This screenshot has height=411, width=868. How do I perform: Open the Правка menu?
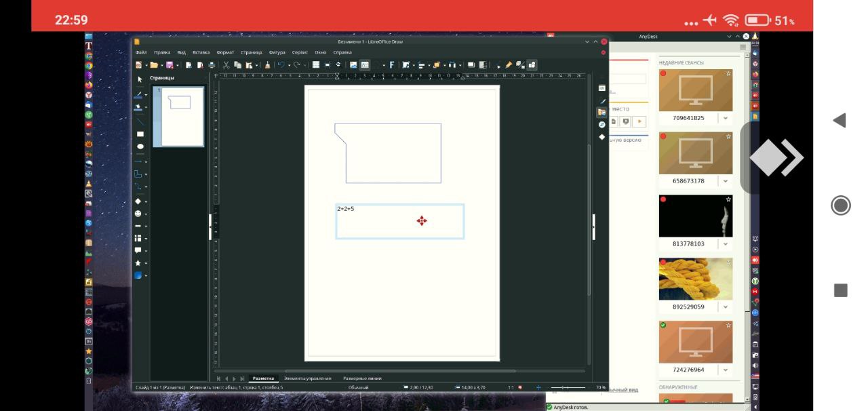[162, 52]
